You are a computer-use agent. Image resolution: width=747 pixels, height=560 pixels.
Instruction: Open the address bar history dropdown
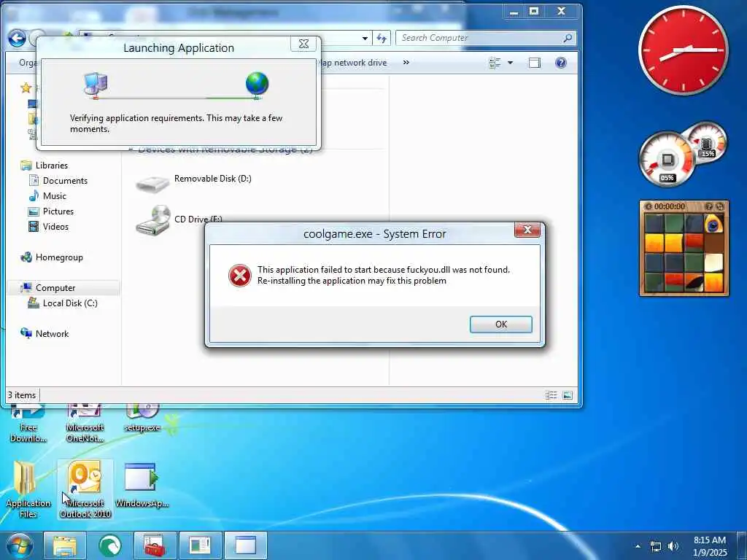pos(365,38)
